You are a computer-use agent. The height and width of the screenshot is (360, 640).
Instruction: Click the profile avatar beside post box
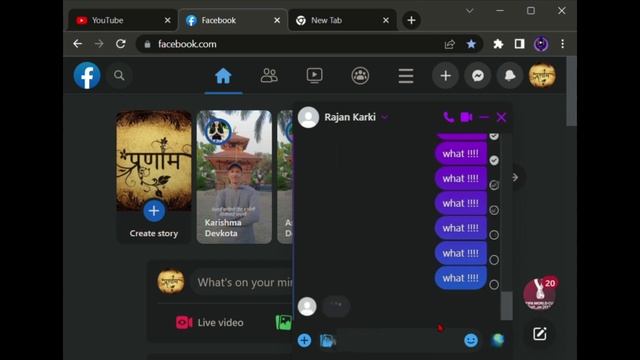click(x=171, y=282)
